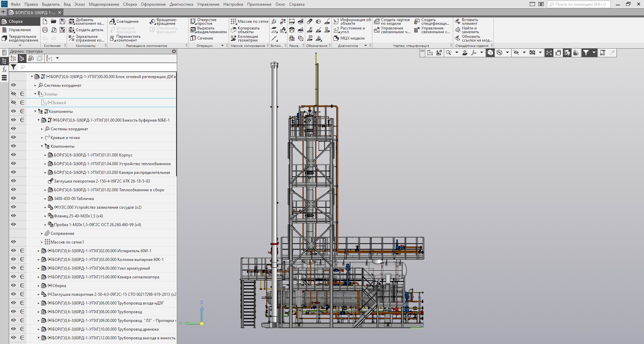Toggle visibility of Эскиз:4
The width and height of the screenshot is (644, 344).
(13, 102)
